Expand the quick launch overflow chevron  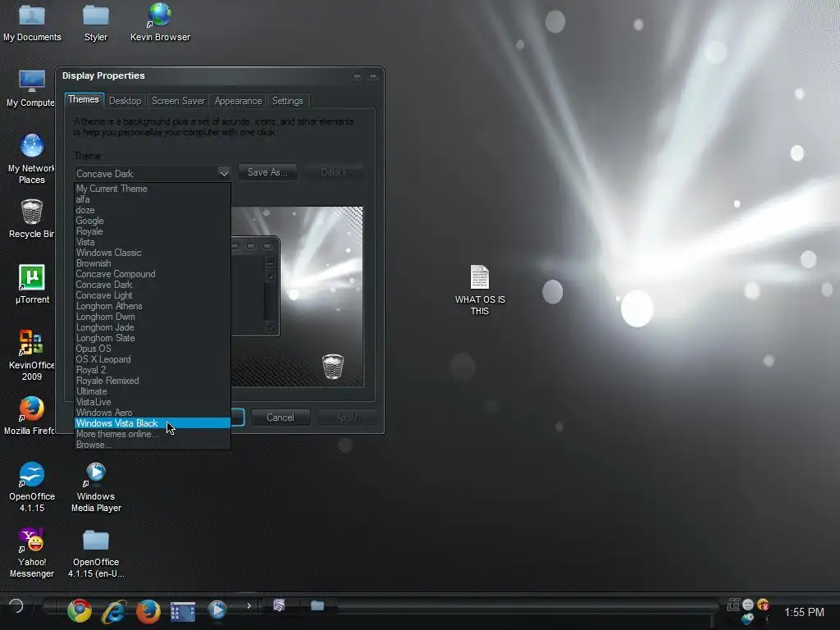pyautogui.click(x=249, y=606)
